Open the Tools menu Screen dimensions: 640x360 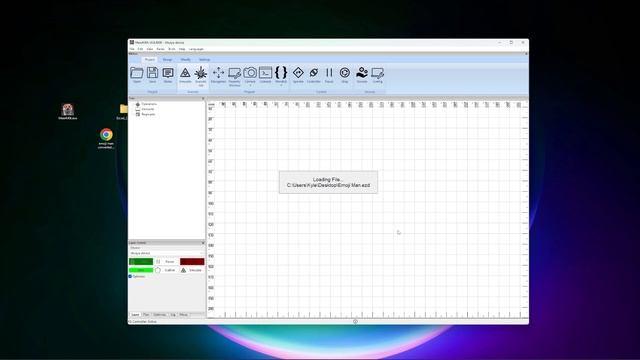pyautogui.click(x=172, y=49)
